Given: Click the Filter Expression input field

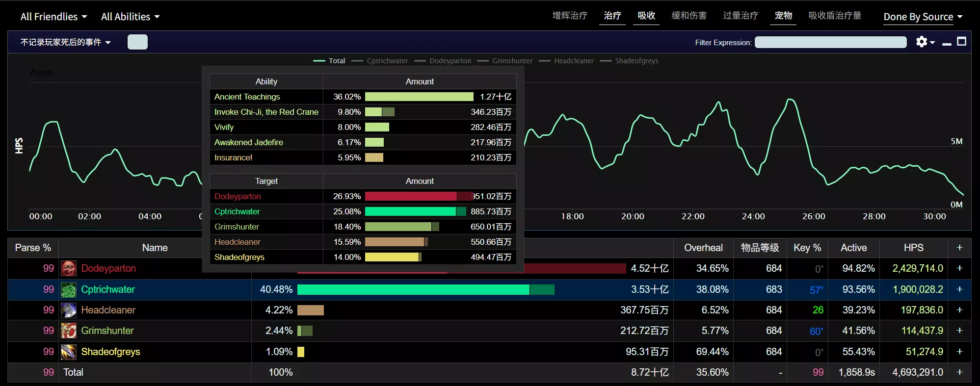Looking at the screenshot, I should coord(830,43).
